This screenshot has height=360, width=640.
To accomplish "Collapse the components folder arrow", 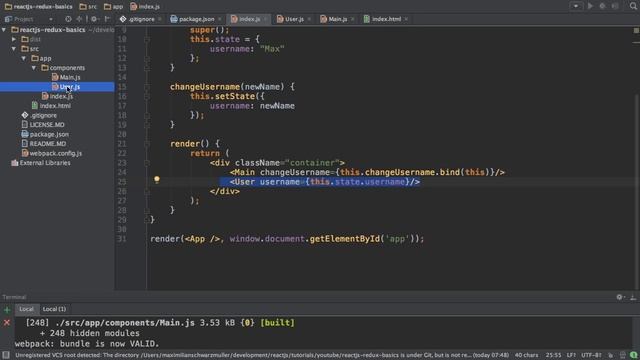I will pos(34,68).
